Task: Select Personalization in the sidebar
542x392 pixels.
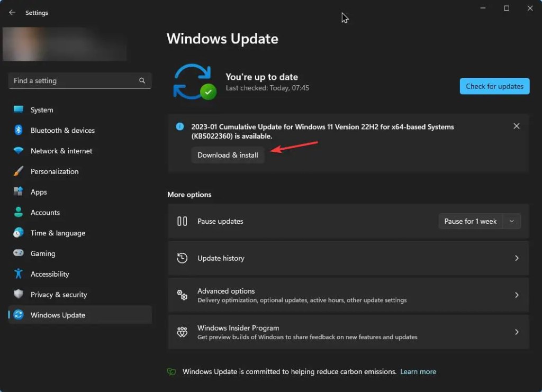Action: (80, 171)
